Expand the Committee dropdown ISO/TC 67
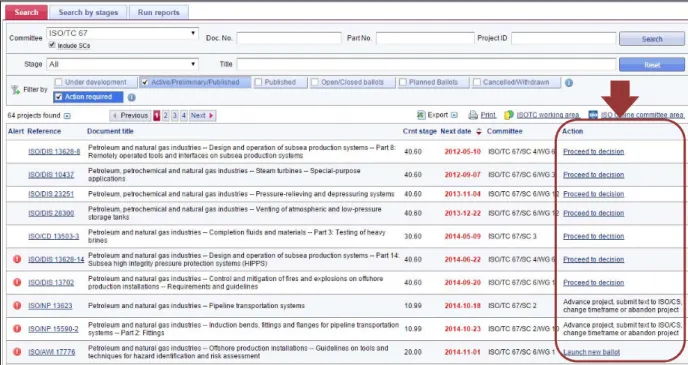Screen dimensions: 688x365 [122, 33]
